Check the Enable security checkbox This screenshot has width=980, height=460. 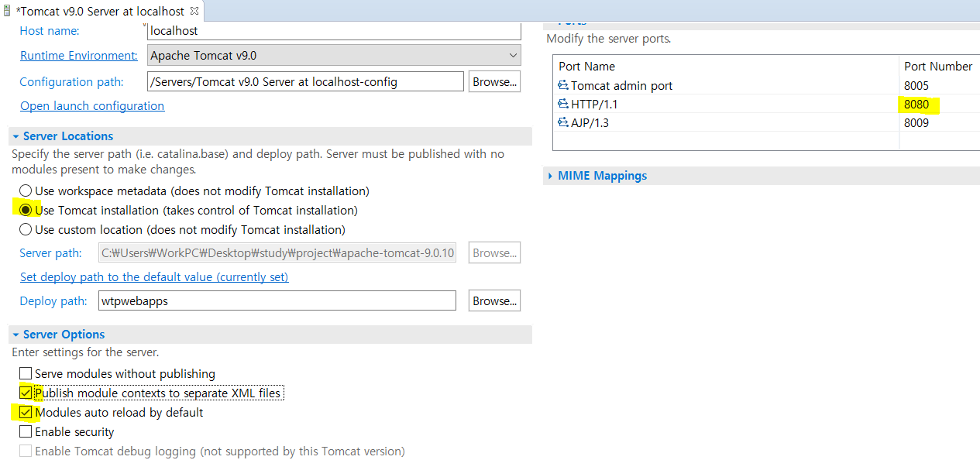coord(26,431)
